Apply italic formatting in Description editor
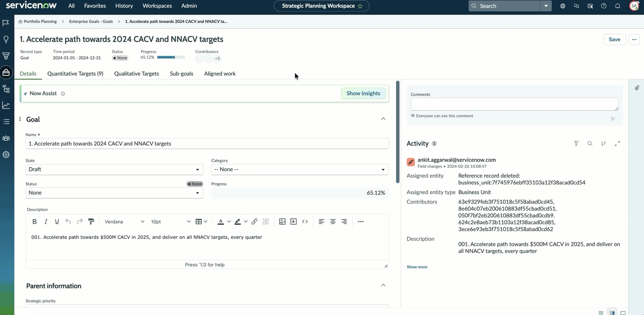The height and width of the screenshot is (315, 644). click(46, 222)
